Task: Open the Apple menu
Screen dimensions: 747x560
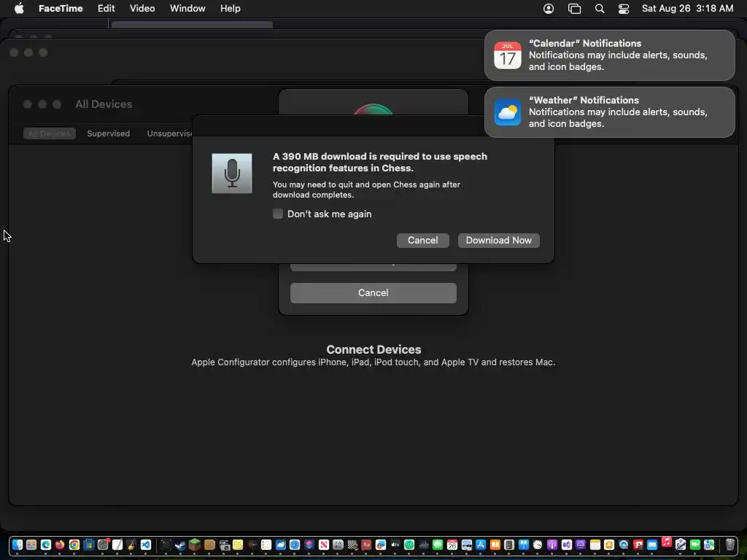Action: tap(19, 9)
